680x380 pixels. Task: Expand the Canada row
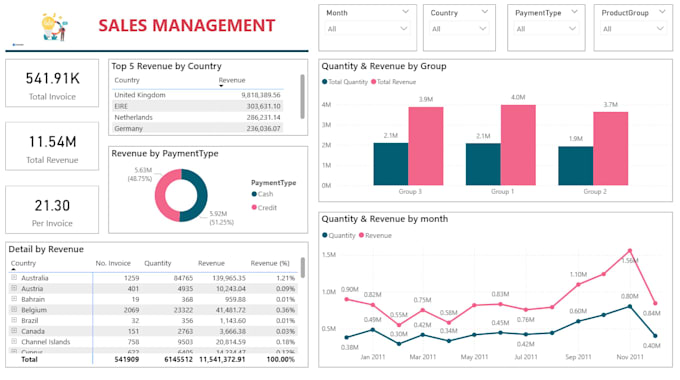pos(14,331)
